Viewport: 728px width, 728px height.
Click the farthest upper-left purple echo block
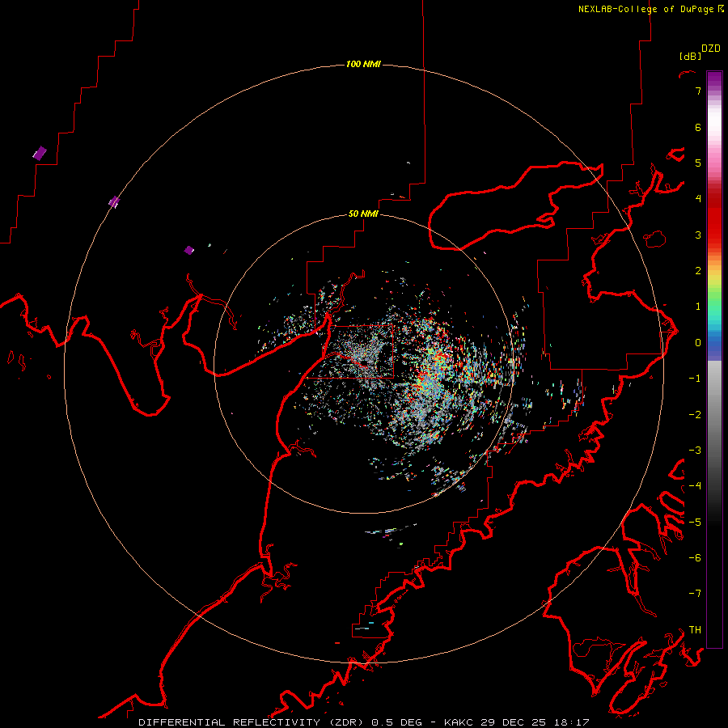[40, 153]
